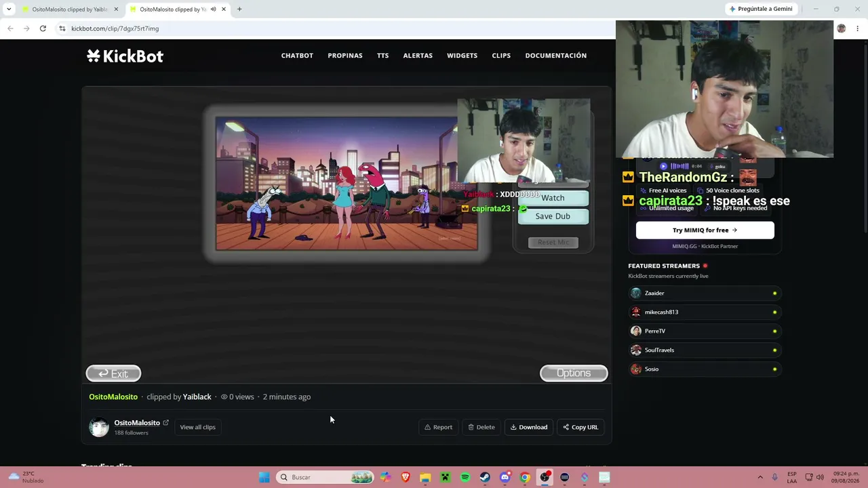The image size is (868, 488).
Task: Open the ALERTAS menu item
Action: coord(418,56)
